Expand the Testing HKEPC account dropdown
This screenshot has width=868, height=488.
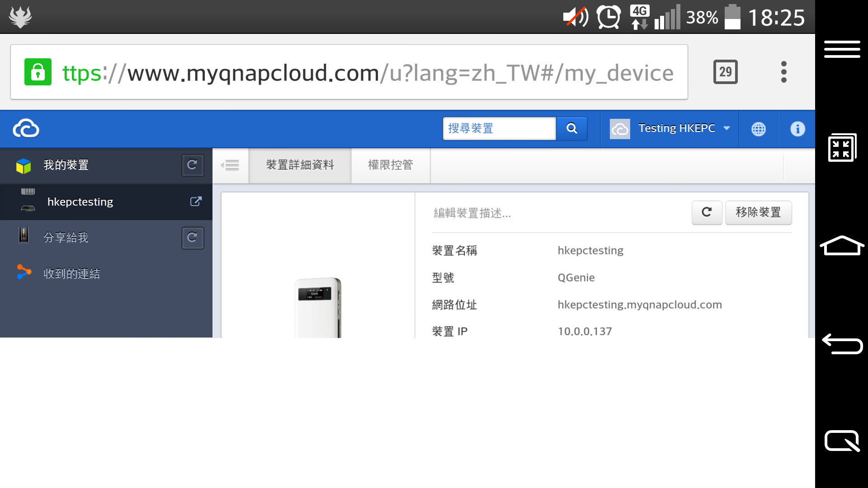[726, 128]
